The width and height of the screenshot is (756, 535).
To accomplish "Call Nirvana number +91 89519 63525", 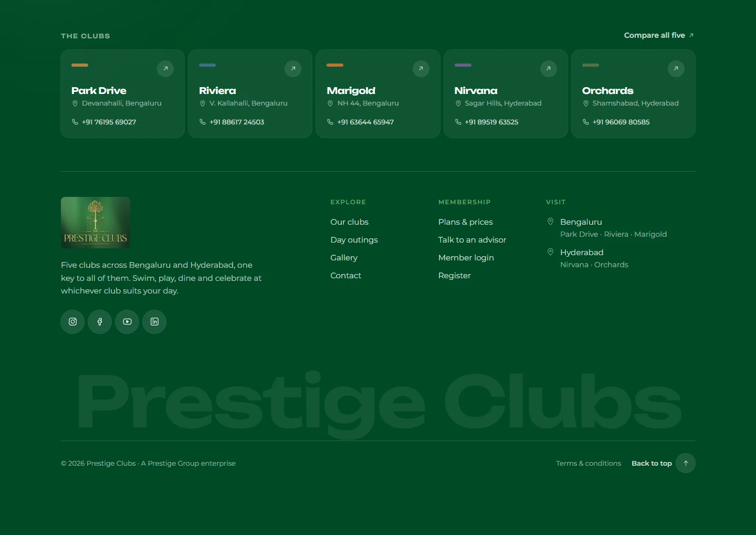I will click(492, 122).
